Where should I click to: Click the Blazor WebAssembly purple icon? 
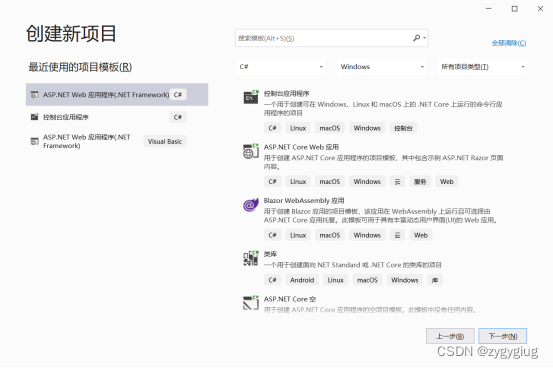click(x=251, y=205)
